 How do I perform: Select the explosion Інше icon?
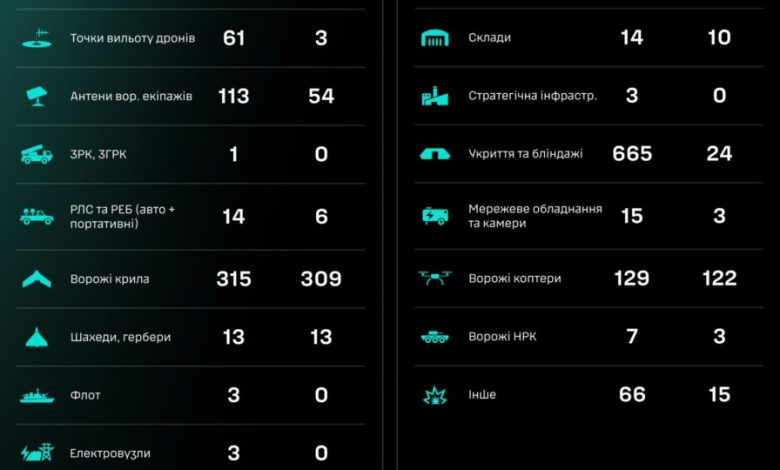(435, 395)
